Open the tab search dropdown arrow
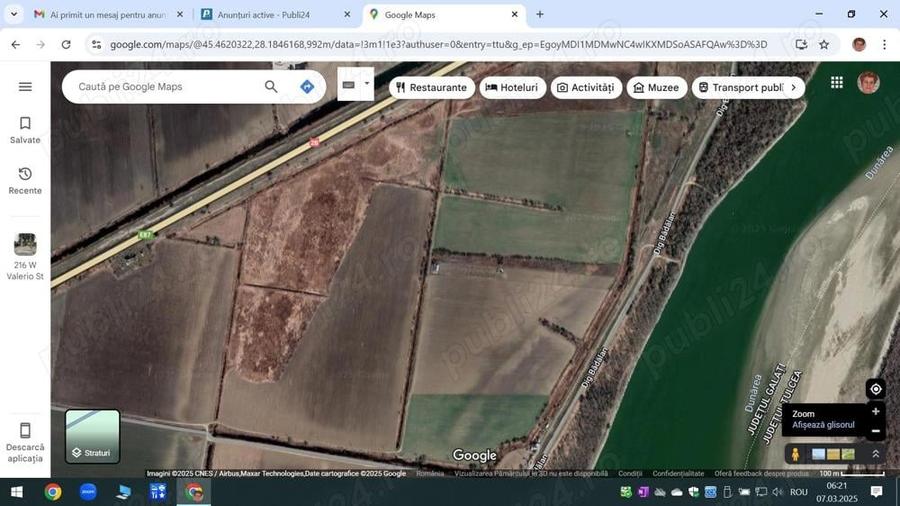This screenshot has height=506, width=900. click(14, 14)
